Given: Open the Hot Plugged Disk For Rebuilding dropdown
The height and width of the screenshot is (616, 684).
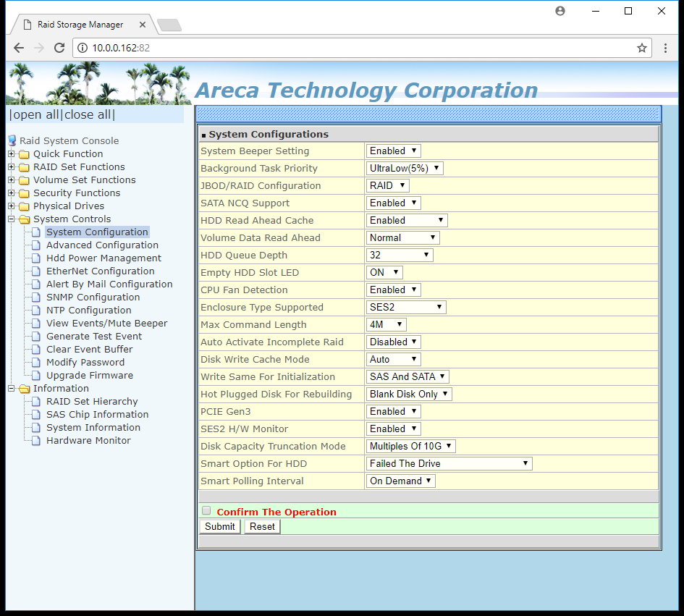Looking at the screenshot, I should tap(409, 395).
